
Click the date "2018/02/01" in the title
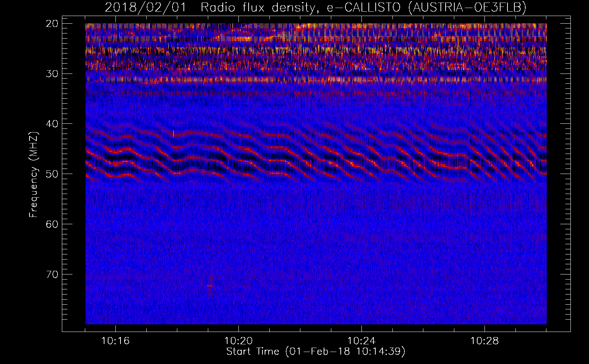[x=145, y=7]
